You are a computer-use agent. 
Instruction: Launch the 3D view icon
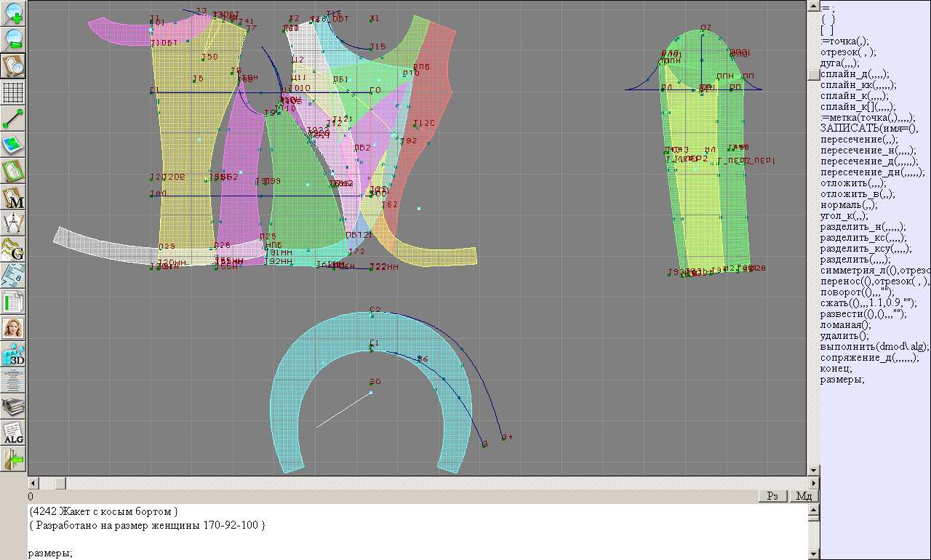point(14,354)
